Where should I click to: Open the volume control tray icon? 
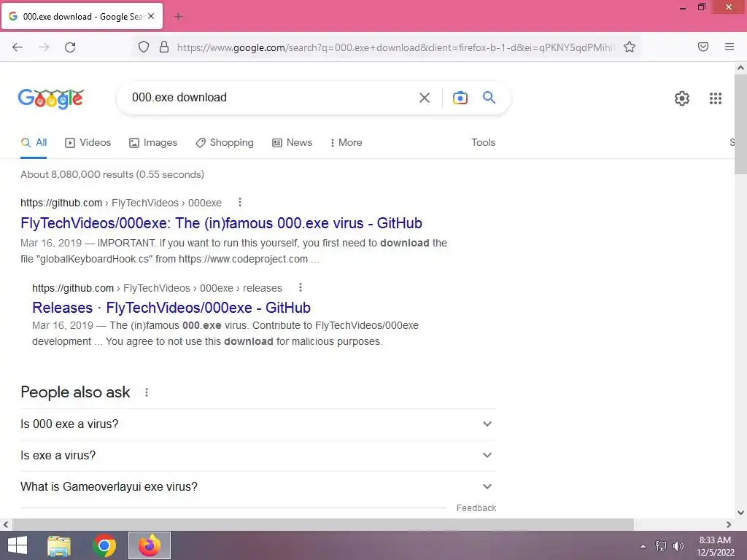[x=678, y=546]
